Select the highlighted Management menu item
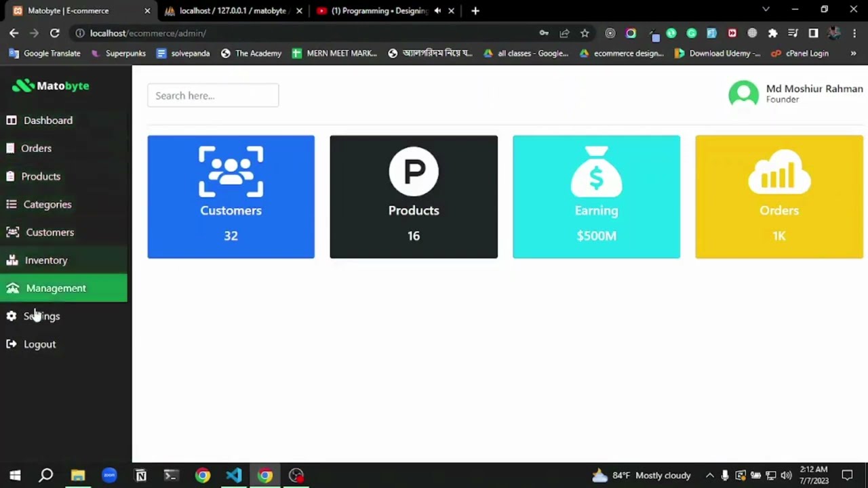This screenshot has height=488, width=868. (64, 288)
